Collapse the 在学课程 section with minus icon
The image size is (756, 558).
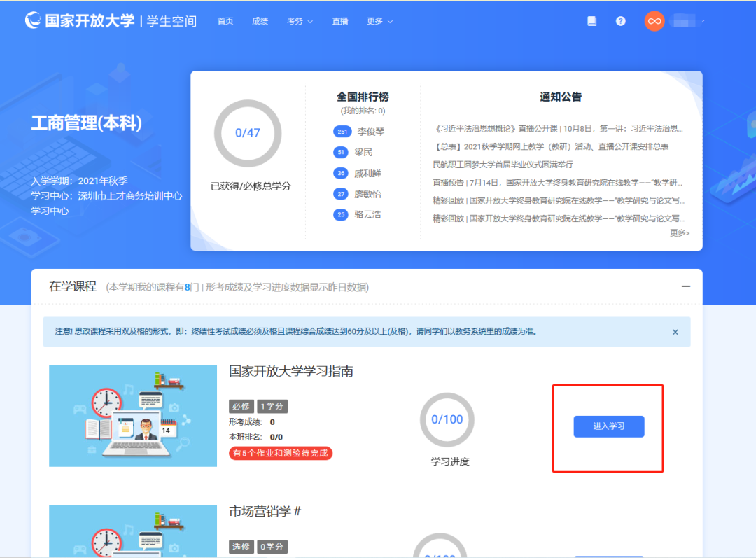tap(685, 286)
